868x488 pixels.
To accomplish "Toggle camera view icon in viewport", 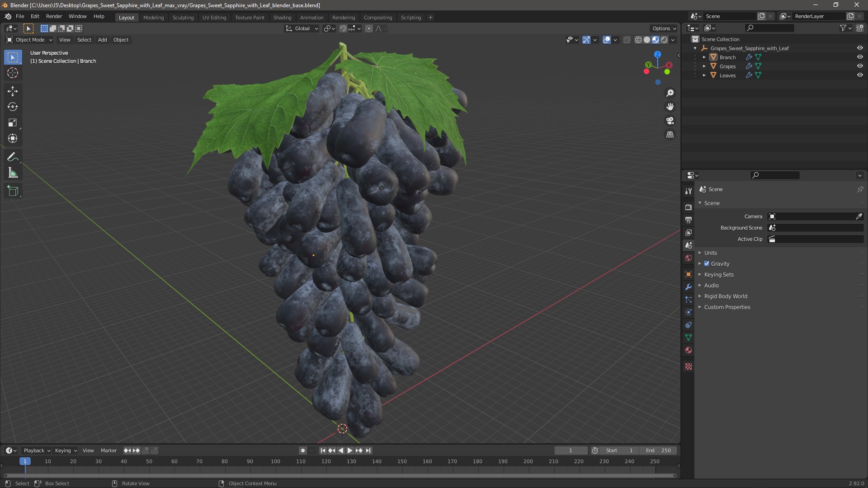I will [670, 121].
